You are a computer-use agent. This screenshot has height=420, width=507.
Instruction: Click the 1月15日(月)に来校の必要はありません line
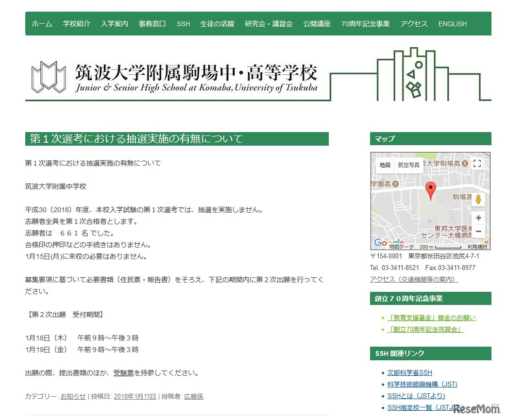(87, 256)
